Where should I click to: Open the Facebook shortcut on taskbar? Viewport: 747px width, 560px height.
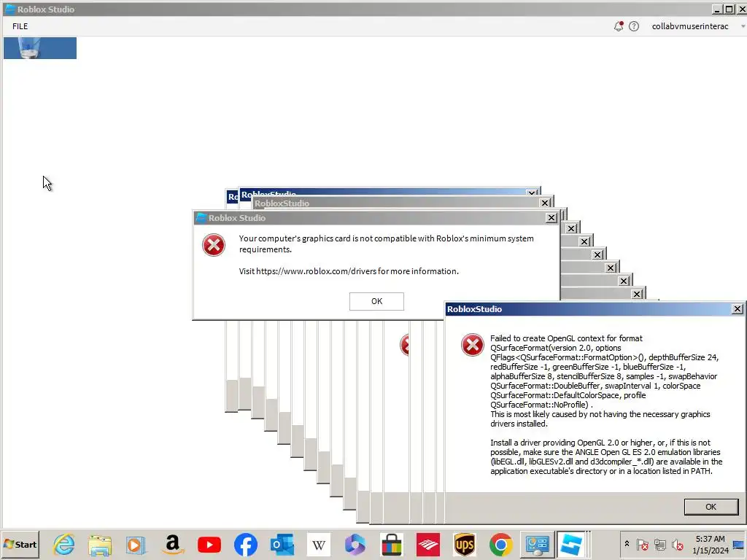point(246,545)
